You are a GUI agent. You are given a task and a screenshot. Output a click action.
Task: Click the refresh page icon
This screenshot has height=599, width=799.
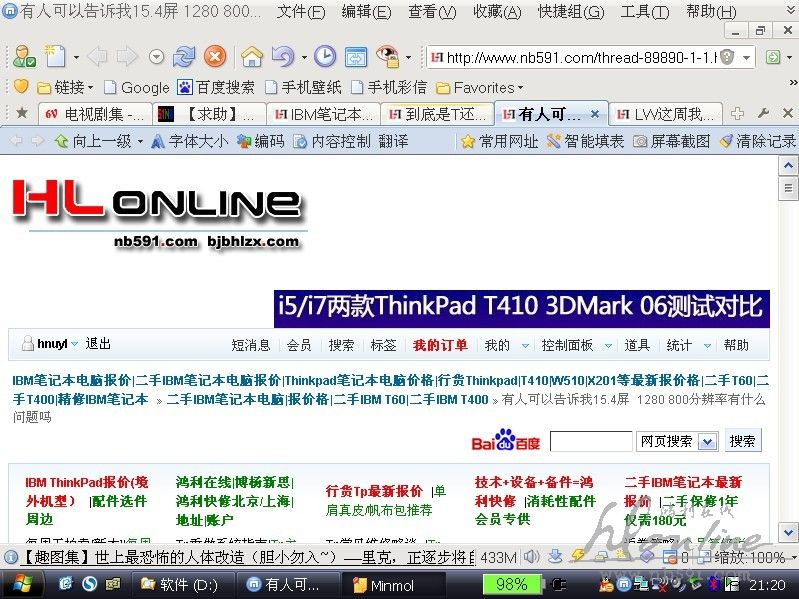tap(184, 57)
